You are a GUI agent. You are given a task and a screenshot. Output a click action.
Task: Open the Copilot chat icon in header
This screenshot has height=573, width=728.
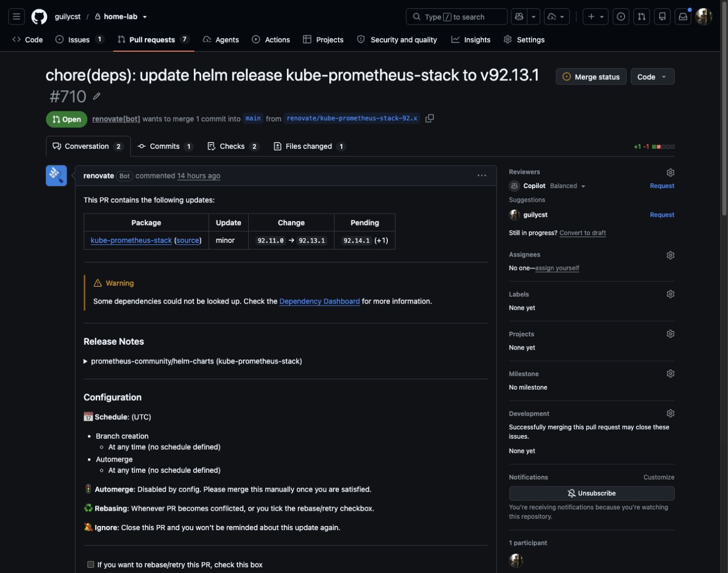click(519, 17)
